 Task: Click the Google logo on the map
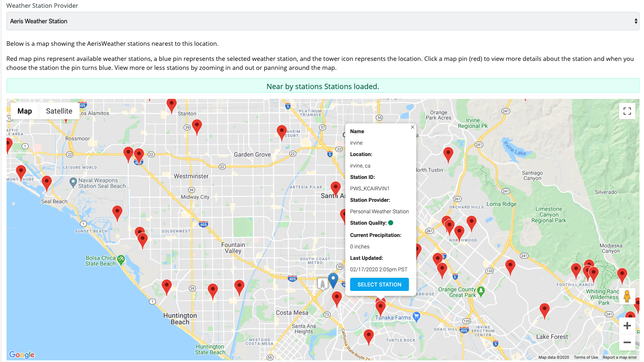tap(22, 355)
